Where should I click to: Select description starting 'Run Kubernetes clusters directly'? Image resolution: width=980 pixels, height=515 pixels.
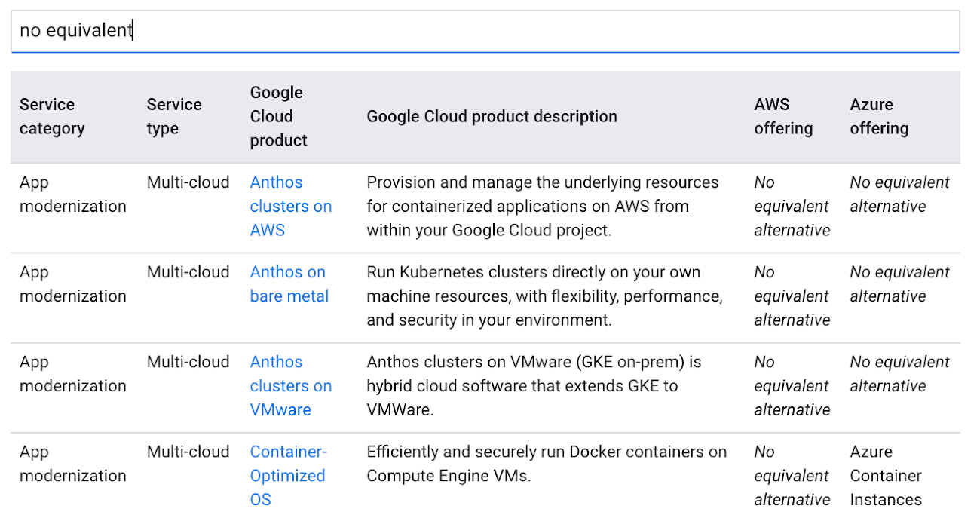pyautogui.click(x=545, y=296)
